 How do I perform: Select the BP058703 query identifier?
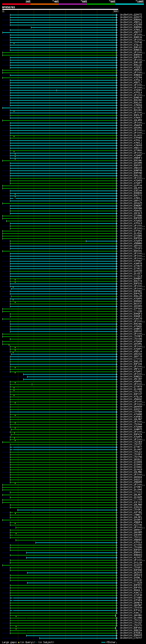(8, 8)
